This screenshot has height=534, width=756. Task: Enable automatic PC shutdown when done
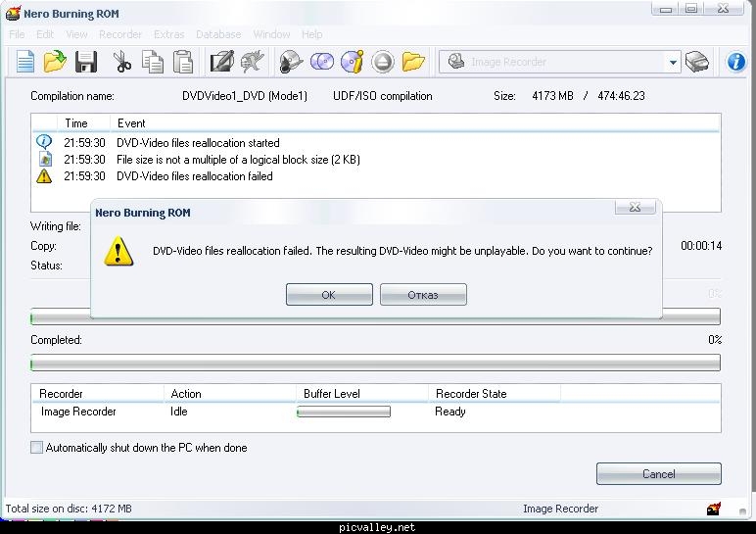point(36,447)
